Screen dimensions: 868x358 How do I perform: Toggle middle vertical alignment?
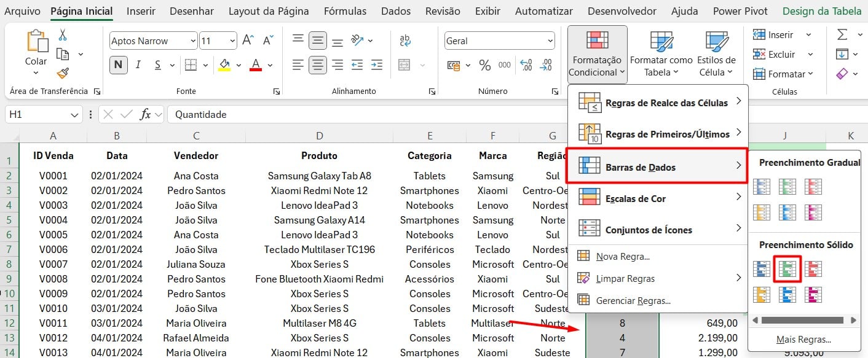point(318,41)
